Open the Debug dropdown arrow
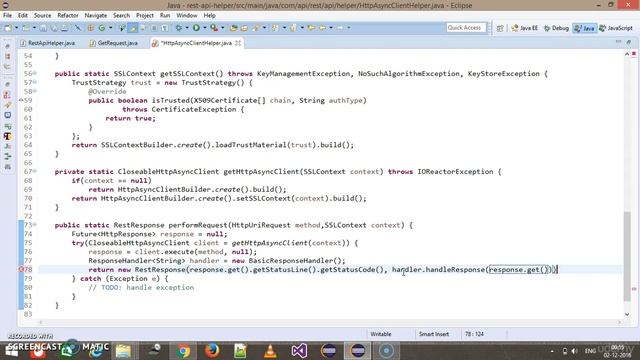This screenshot has height=360, width=640. tap(187, 28)
